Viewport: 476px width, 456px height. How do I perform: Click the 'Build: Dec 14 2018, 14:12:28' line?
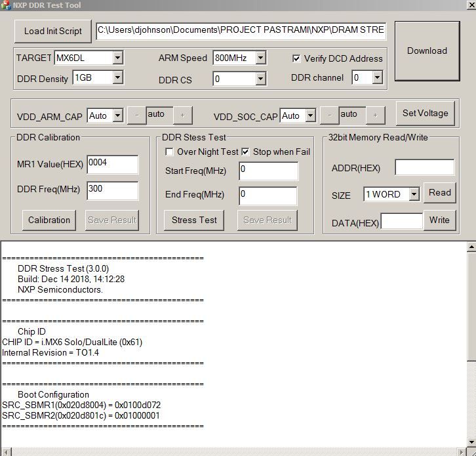coord(71,279)
